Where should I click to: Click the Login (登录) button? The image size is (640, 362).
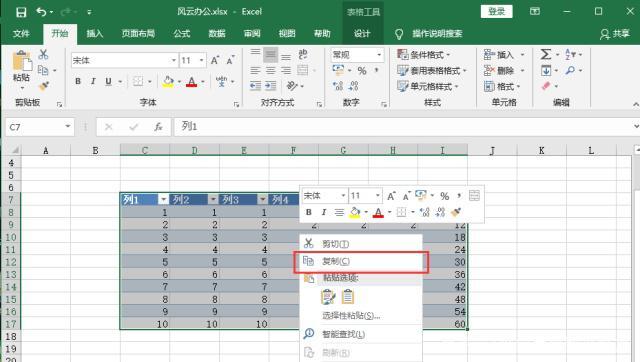(x=496, y=12)
